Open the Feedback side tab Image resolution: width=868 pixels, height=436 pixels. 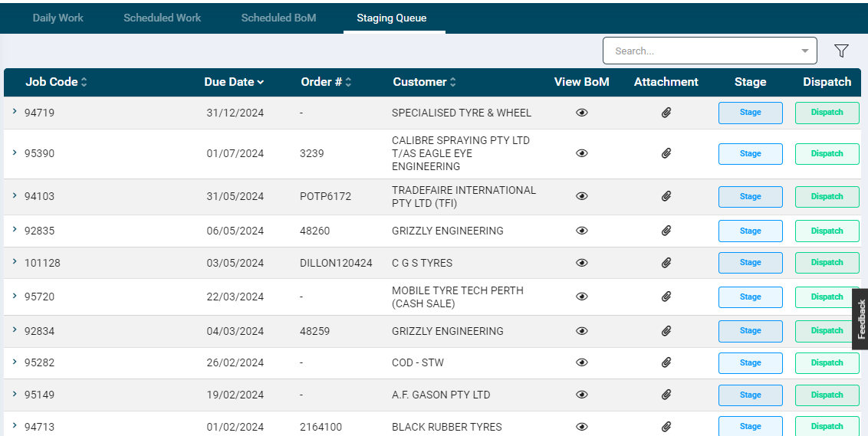pos(860,319)
